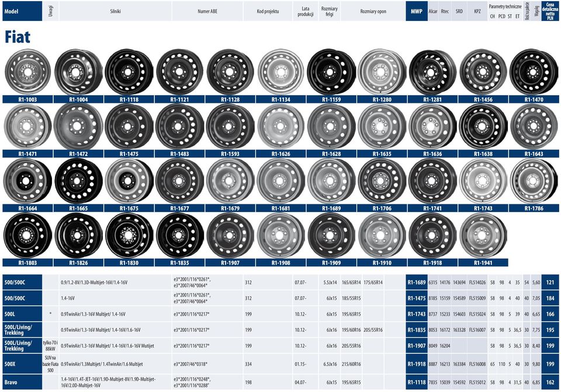This screenshot has height=392, width=561.
Task: Select the 500X model cell
Action: [22, 364]
